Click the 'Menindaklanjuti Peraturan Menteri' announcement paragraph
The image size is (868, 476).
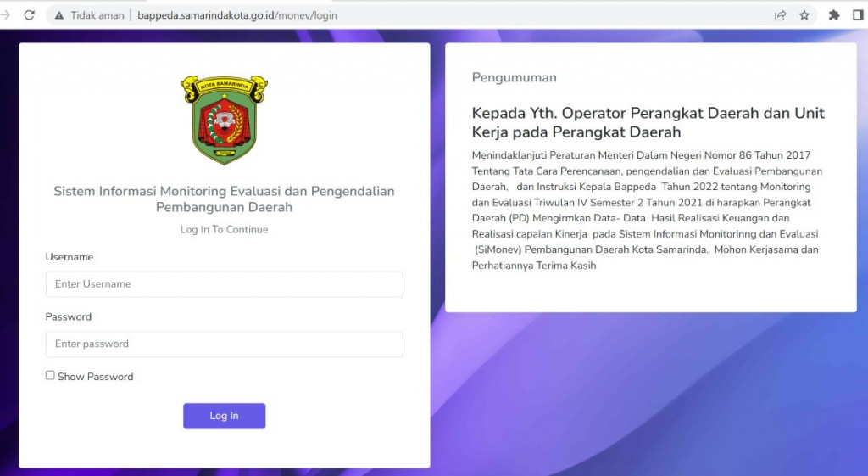click(x=647, y=210)
